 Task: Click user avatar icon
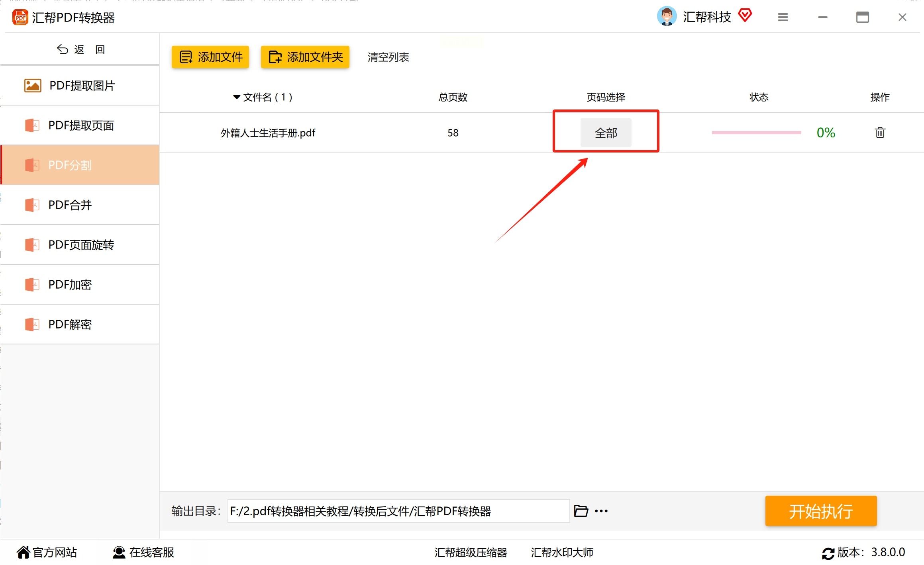(x=667, y=17)
